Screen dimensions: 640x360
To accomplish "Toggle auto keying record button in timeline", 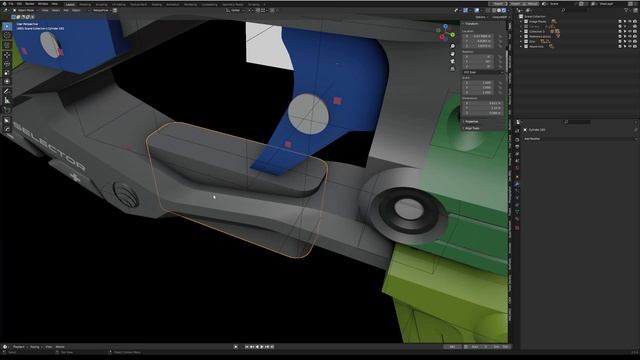I will (236, 347).
